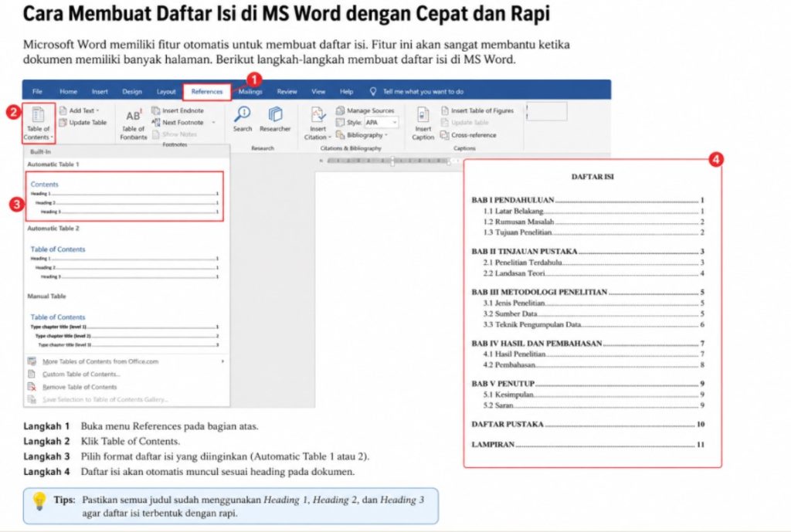Open the Help tab
Screen dimensions: 791x532
point(346,91)
